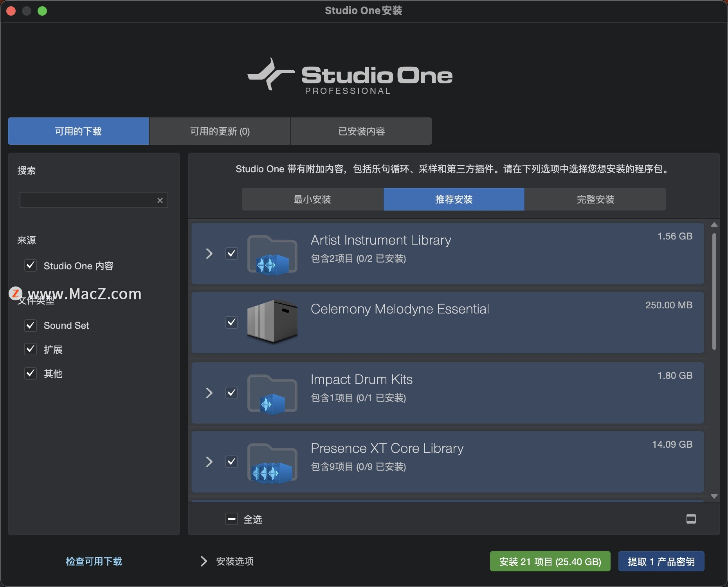The width and height of the screenshot is (728, 587).
Task: Click the list view toggle icon beside Select All
Action: 691,519
